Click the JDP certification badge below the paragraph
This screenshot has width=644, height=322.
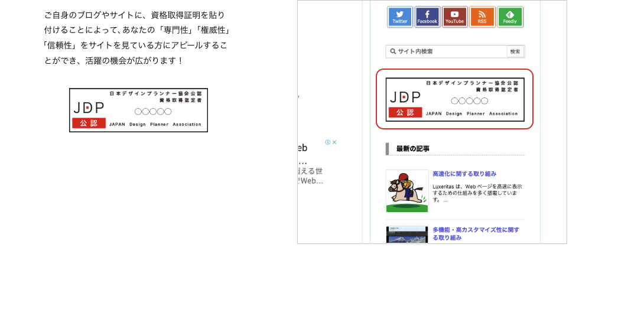click(138, 110)
